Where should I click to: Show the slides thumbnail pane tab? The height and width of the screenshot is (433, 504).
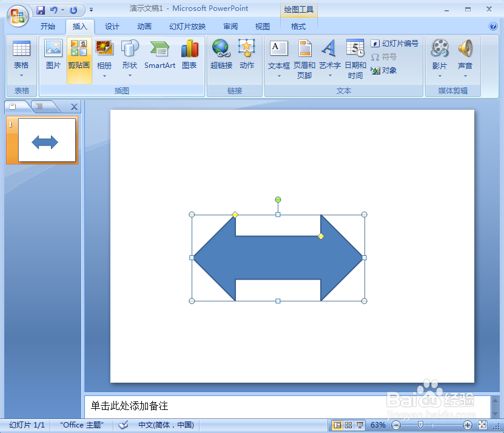(14, 107)
